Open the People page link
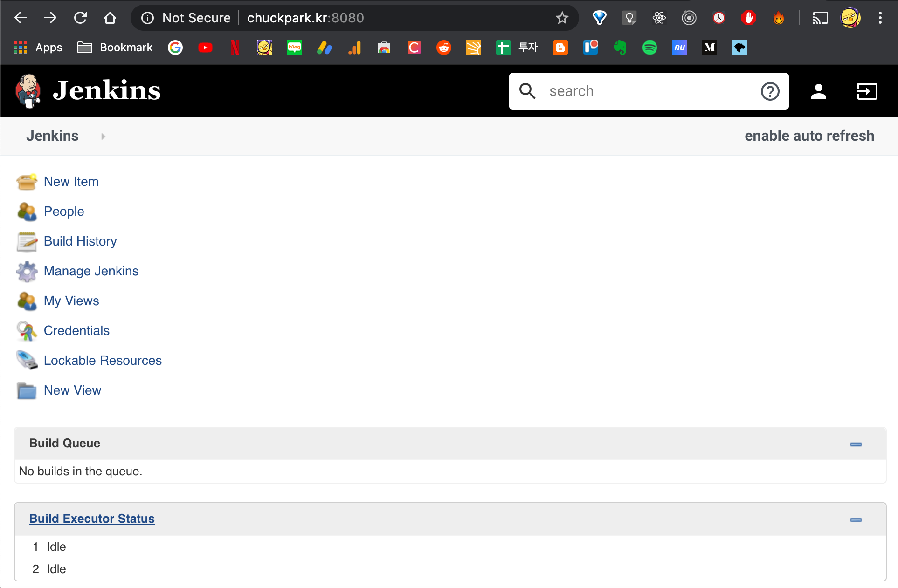 pos(64,211)
